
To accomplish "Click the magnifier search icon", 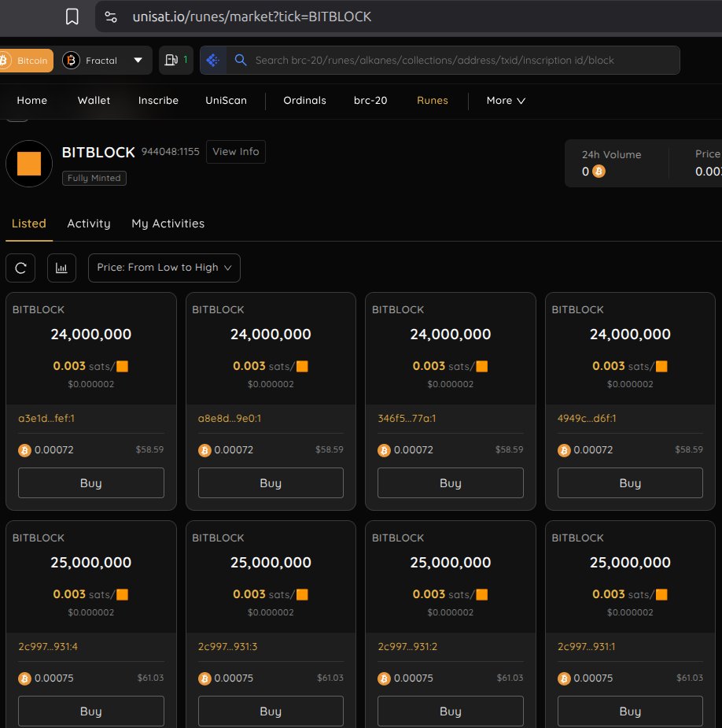I will click(x=241, y=60).
